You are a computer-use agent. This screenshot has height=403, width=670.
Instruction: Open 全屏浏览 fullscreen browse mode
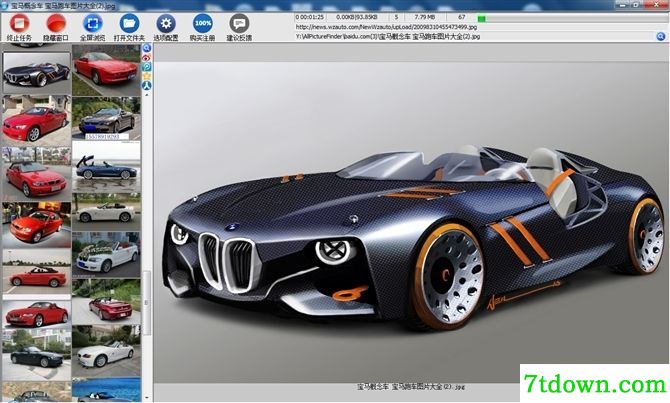(x=92, y=23)
